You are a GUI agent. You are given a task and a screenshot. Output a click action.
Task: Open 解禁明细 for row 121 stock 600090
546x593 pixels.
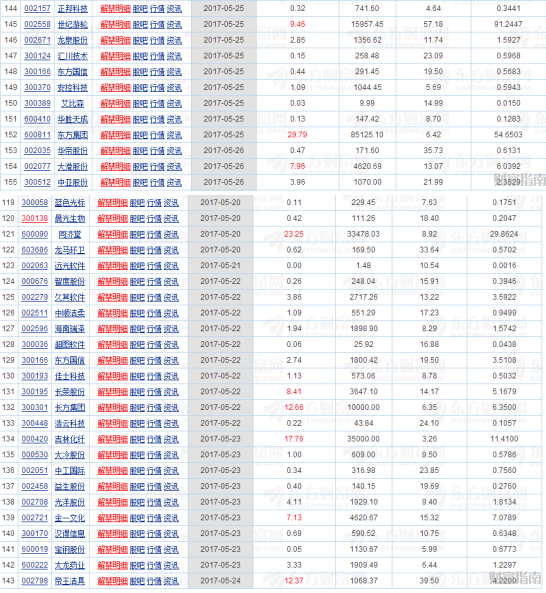[x=113, y=234]
